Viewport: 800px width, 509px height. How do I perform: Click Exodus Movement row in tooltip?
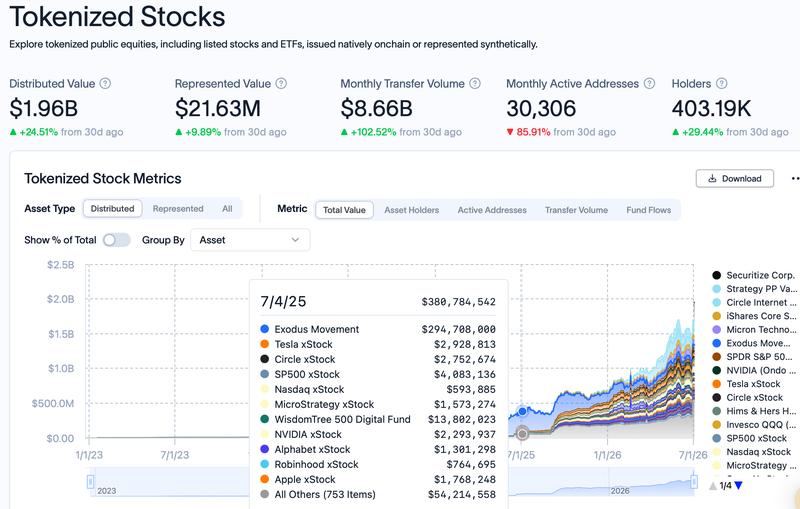tap(378, 329)
